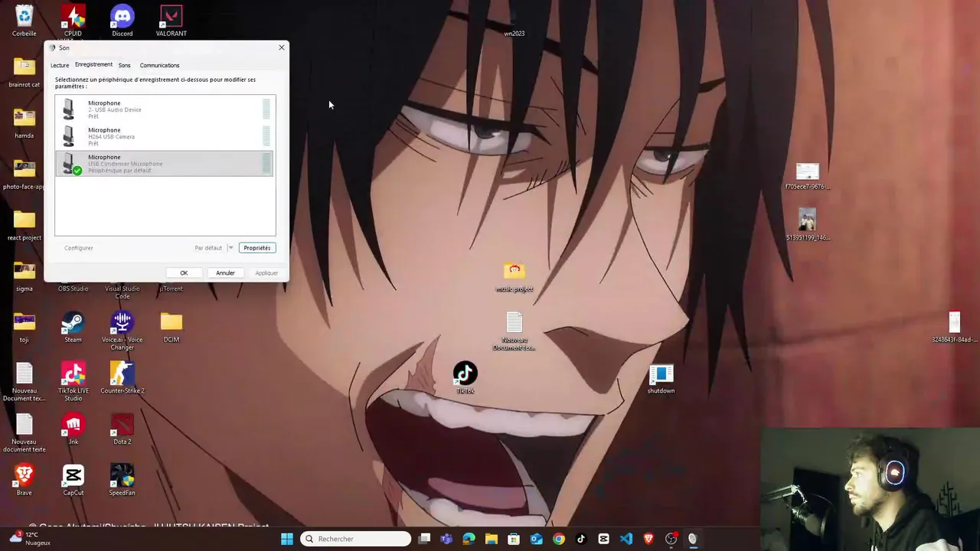
Task: Click the level meter of USB Condenser Microphone
Action: click(266, 163)
